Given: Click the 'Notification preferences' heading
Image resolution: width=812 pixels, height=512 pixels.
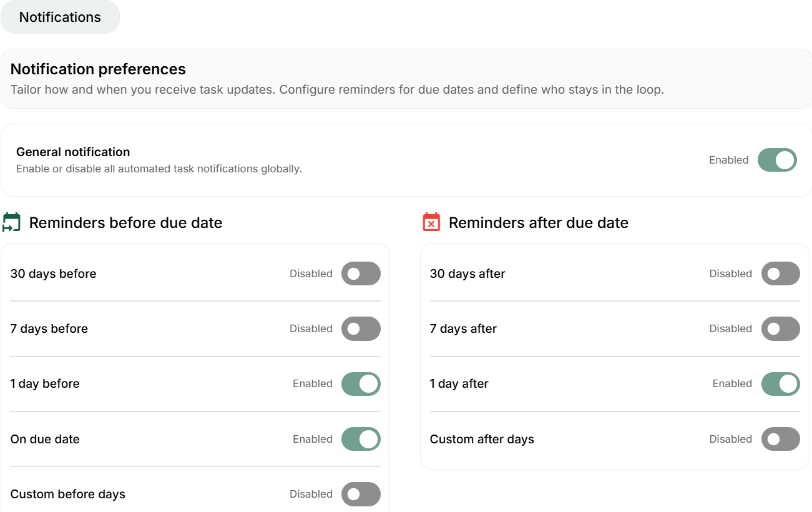Looking at the screenshot, I should [x=98, y=69].
